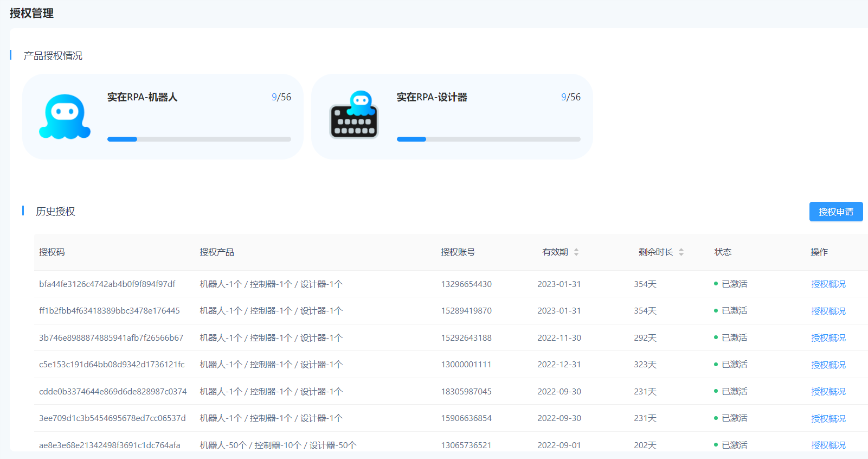The image size is (868, 459).
Task: Click the 授权产品 column header
Action: pyautogui.click(x=217, y=252)
